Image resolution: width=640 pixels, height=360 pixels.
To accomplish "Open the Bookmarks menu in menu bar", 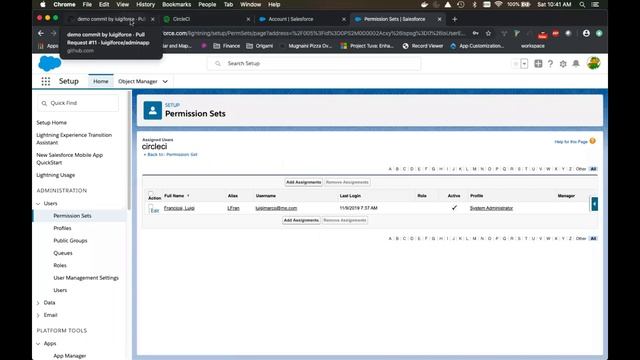I will pos(176,4).
